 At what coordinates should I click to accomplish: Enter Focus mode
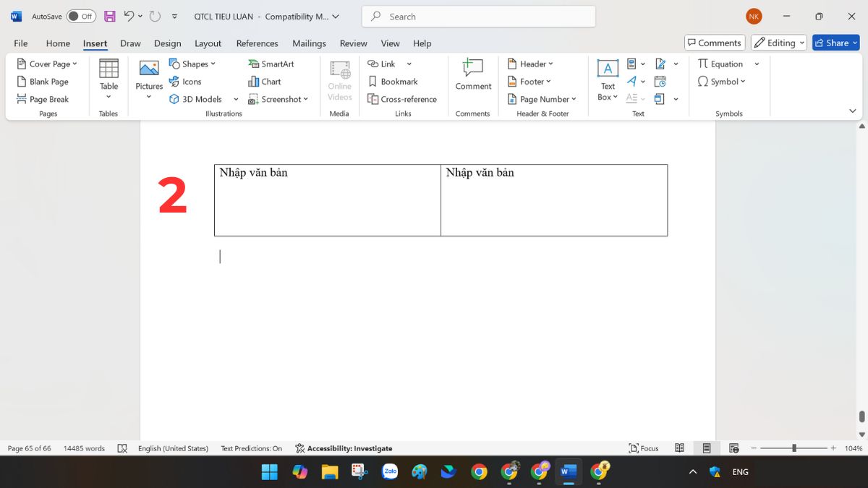(x=644, y=448)
